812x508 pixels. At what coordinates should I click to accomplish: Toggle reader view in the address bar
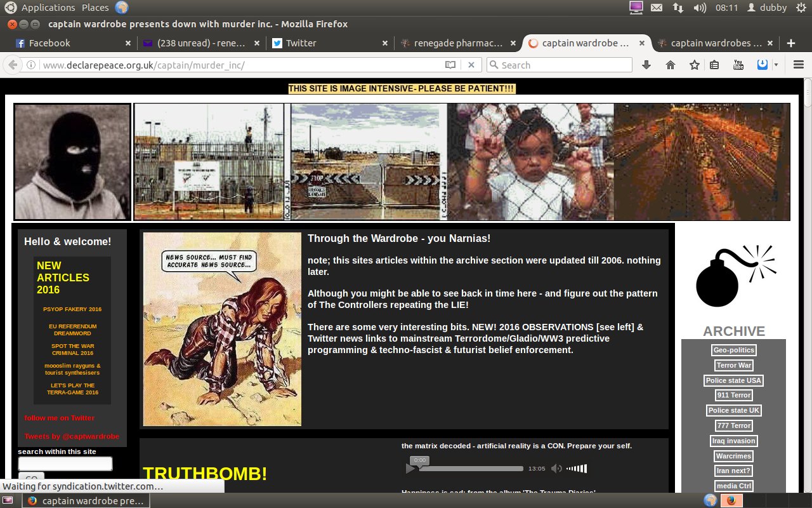click(x=450, y=65)
